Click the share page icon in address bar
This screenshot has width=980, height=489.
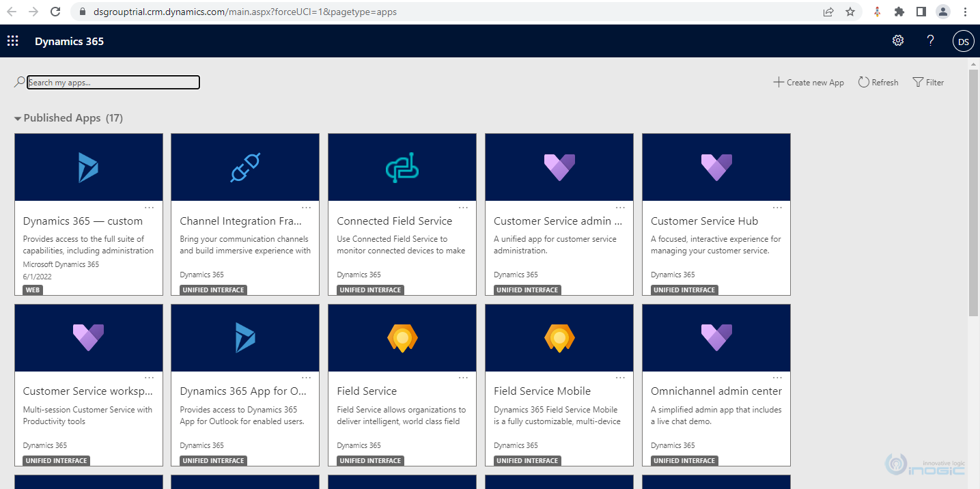click(828, 12)
